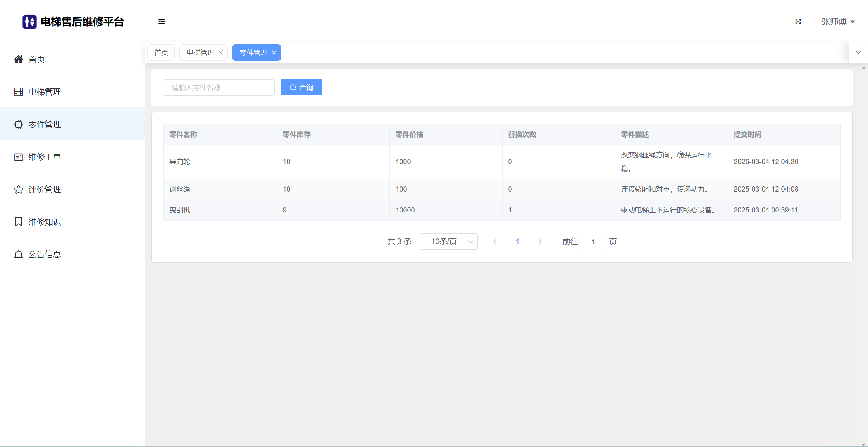
Task: Switch to the 电梯管理 tab
Action: tap(200, 52)
